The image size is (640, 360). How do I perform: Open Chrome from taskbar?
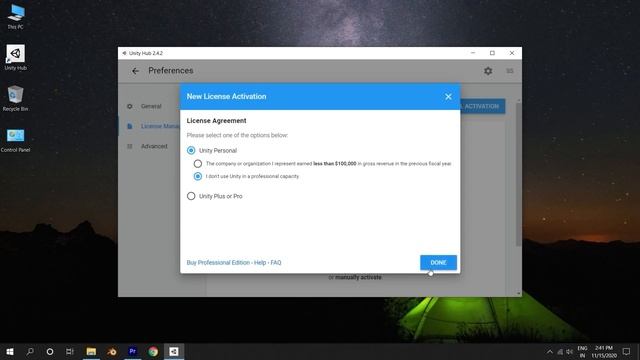153,351
